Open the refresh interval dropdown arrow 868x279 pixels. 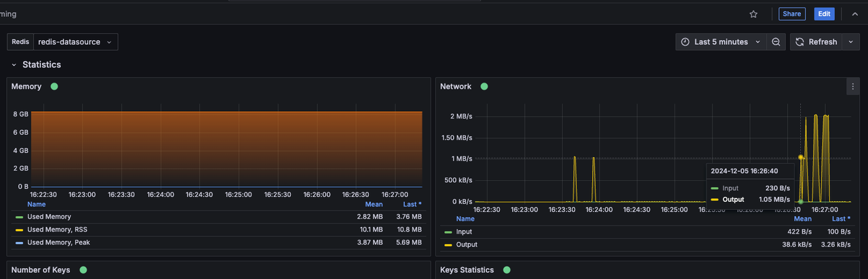click(x=851, y=42)
